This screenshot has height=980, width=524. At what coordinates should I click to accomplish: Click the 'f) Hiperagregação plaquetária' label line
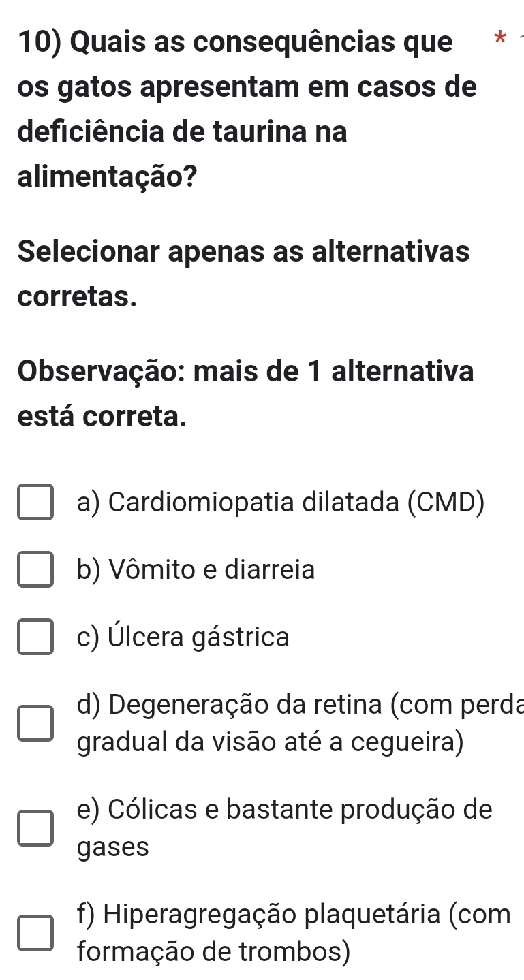tap(294, 914)
